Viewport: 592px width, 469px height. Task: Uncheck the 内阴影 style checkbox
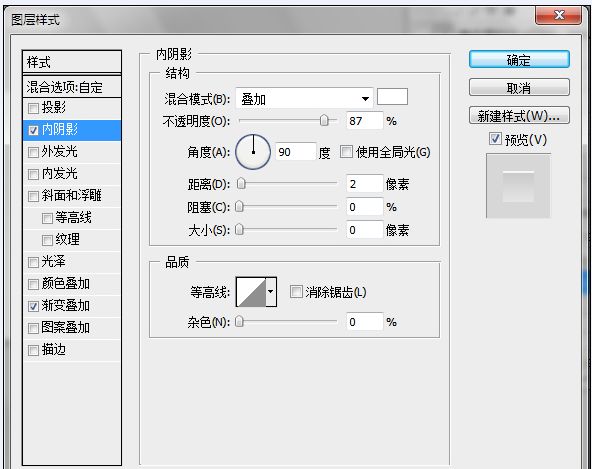tap(33, 130)
